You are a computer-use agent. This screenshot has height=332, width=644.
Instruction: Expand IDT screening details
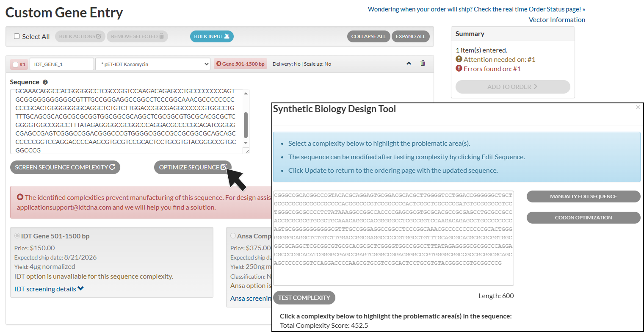click(49, 289)
